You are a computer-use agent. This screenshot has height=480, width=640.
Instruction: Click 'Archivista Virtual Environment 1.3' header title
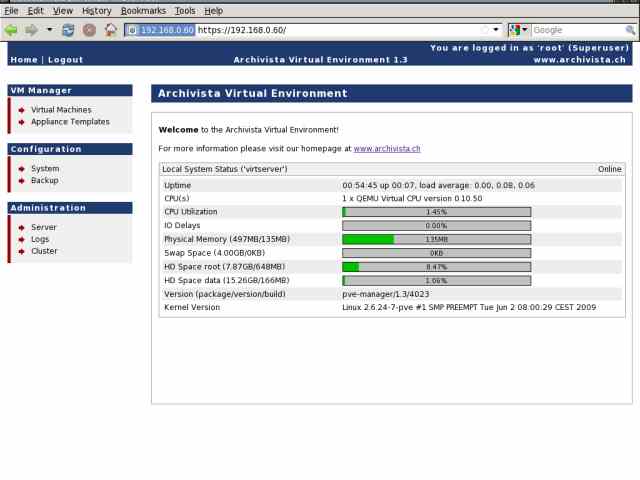coord(320,60)
